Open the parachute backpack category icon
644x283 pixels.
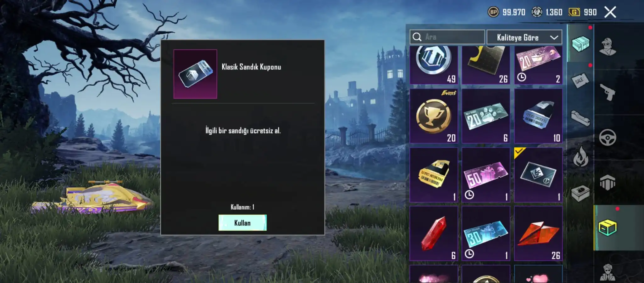[x=608, y=183]
